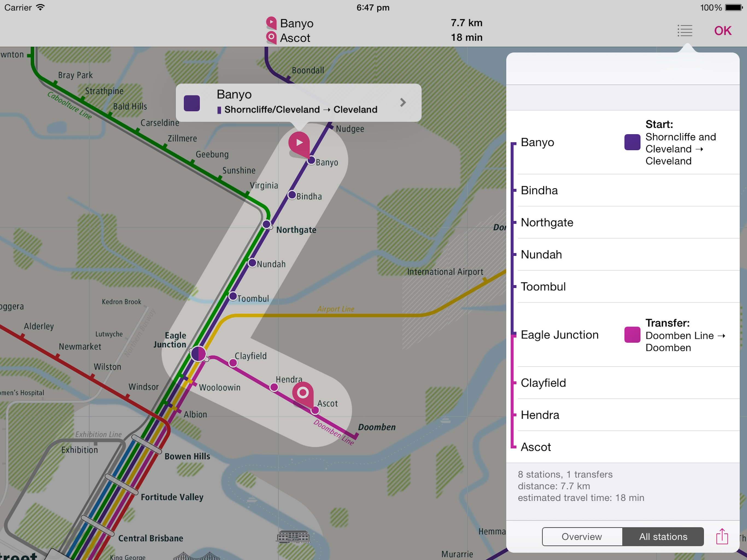This screenshot has width=747, height=560.
Task: Tap the Ascot destination icon in header
Action: (x=271, y=37)
